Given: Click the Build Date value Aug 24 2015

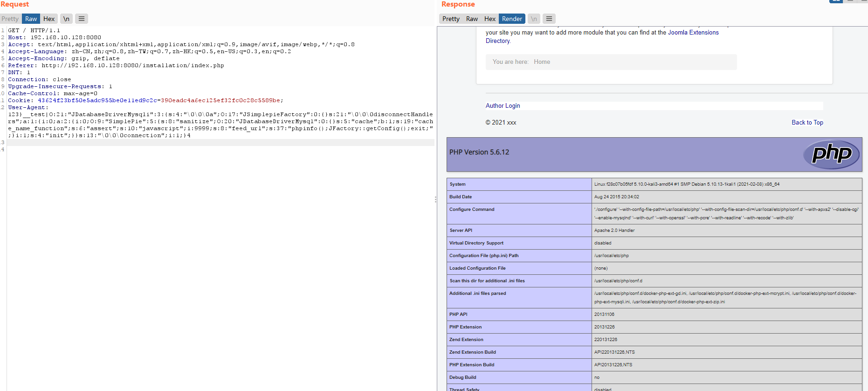Looking at the screenshot, I should point(616,197).
